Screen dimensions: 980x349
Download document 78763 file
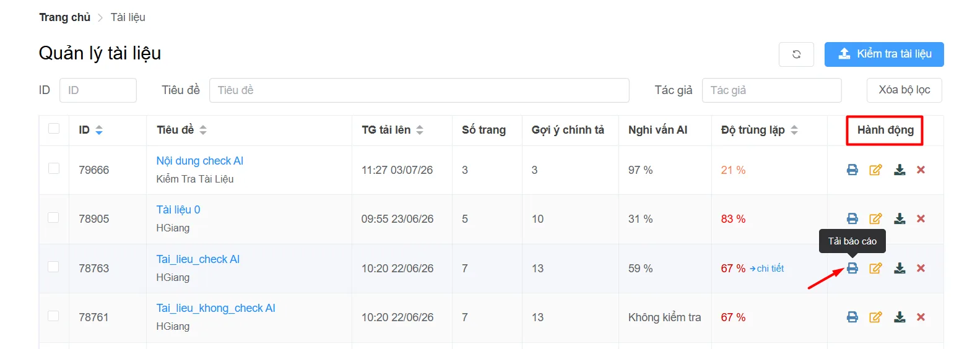[x=900, y=268]
